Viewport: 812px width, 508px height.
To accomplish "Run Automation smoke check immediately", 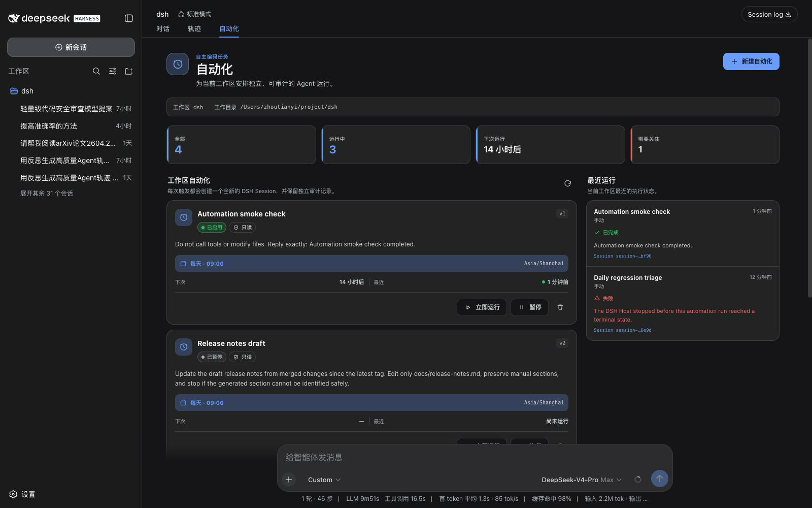I will (x=482, y=307).
